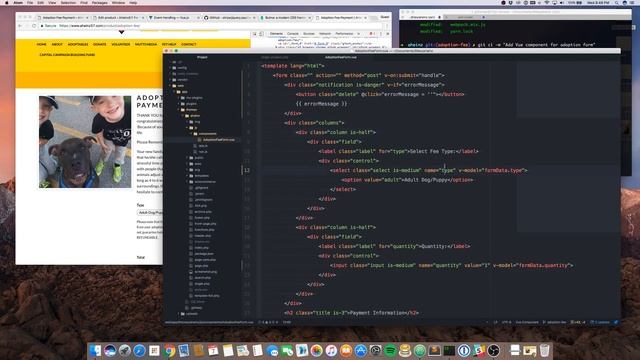The image size is (640, 360).
Task: Open the Console tab in DevTools
Action: [x=293, y=34]
